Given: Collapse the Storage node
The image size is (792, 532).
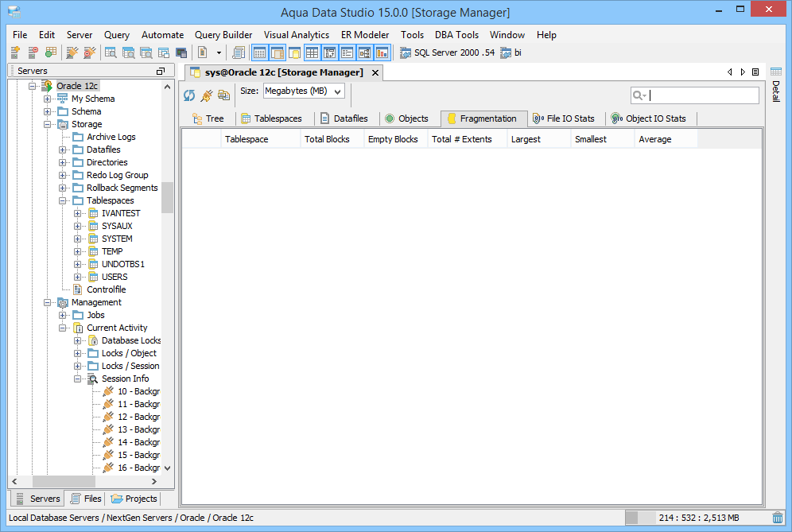Looking at the screenshot, I should tap(48, 124).
